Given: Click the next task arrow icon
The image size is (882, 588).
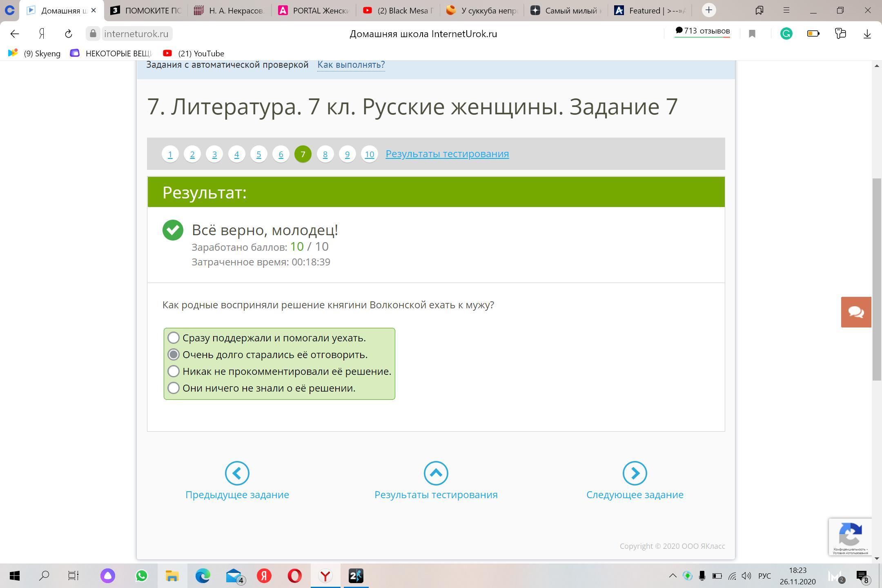Looking at the screenshot, I should (635, 473).
